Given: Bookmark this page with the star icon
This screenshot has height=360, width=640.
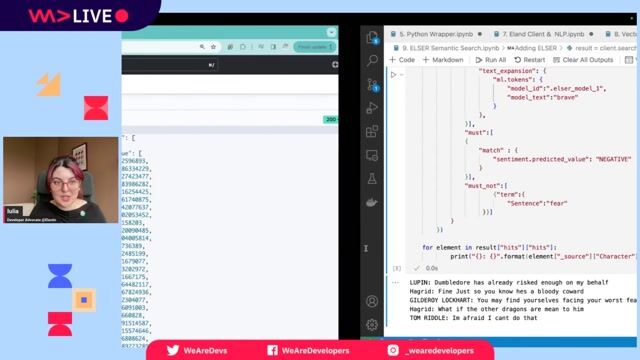Looking at the screenshot, I should pyautogui.click(x=213, y=47).
